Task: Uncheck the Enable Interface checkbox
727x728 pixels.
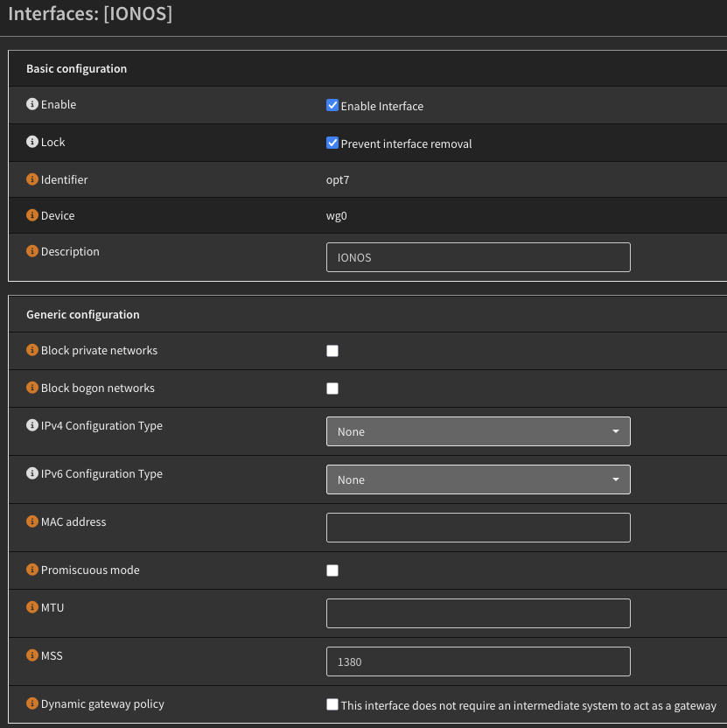Action: (332, 105)
